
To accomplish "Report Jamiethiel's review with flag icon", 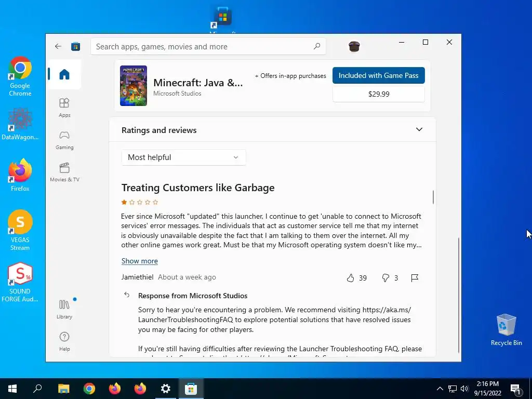I will (x=414, y=278).
